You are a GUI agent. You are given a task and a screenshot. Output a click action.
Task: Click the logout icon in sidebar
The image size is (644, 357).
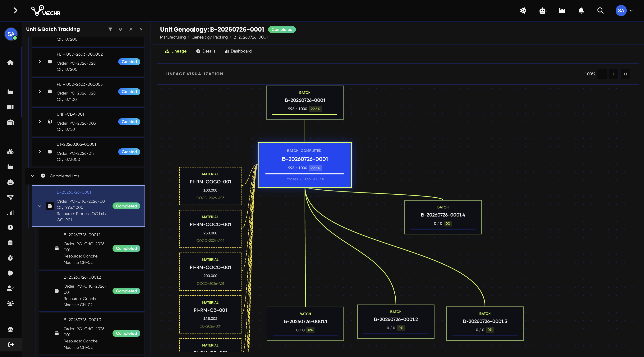pyautogui.click(x=11, y=345)
